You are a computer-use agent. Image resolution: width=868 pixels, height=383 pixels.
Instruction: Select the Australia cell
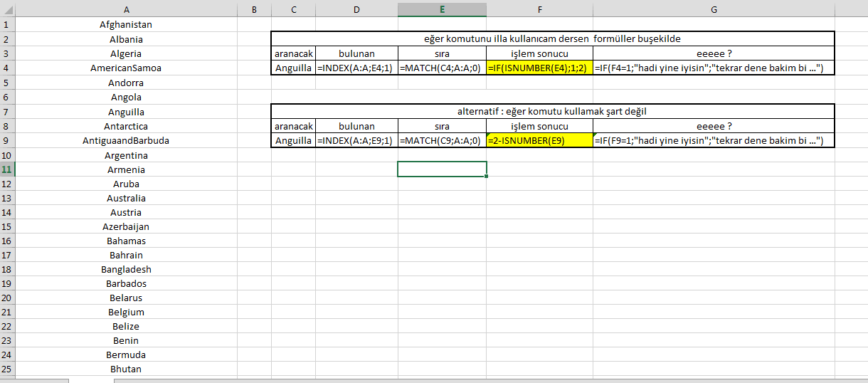click(126, 198)
